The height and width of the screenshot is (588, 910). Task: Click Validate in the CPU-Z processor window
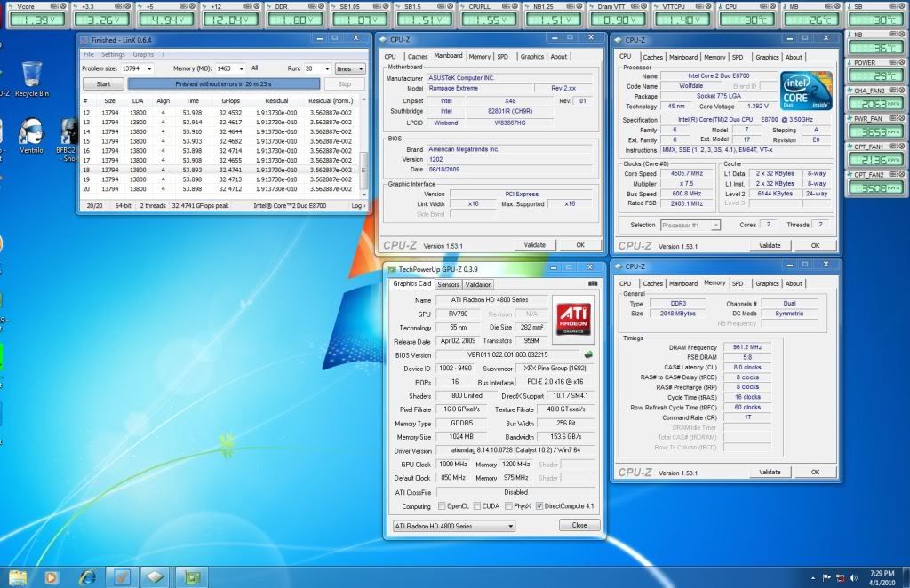tap(770, 246)
